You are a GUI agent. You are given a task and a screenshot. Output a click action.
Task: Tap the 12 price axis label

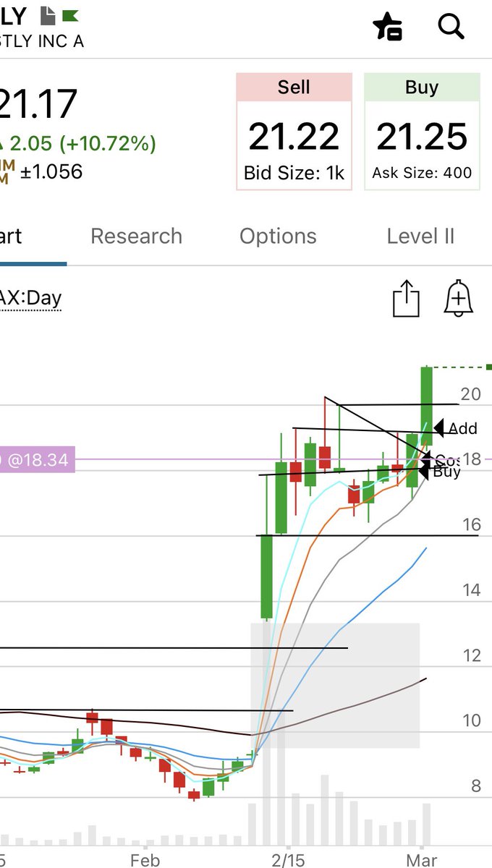471,655
